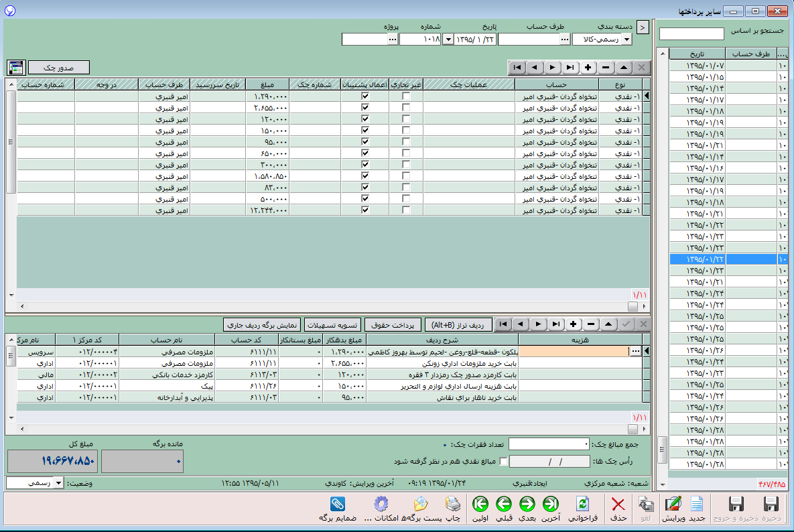Open the تاریخ date picker arrow
The height and width of the screenshot is (532, 794).
(448, 40)
